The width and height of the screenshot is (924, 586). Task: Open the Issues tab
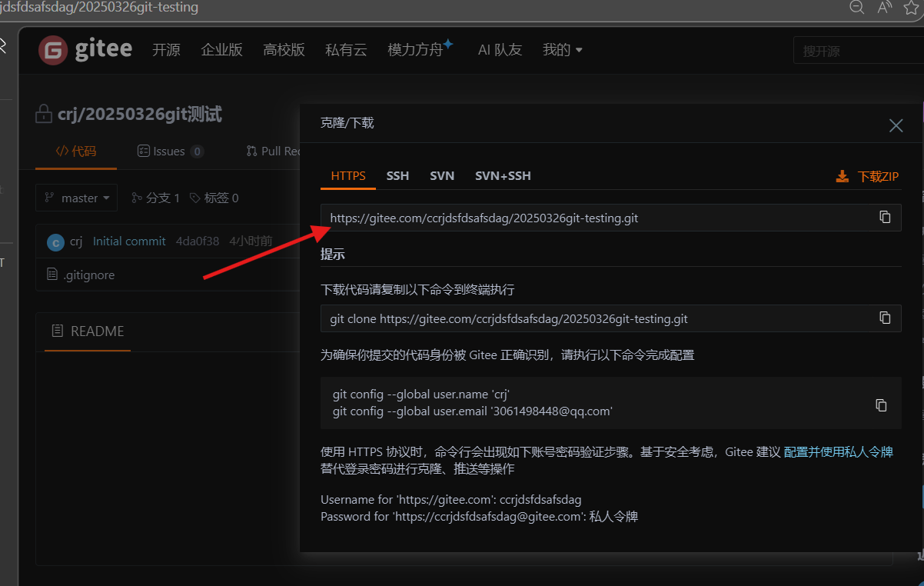(170, 151)
